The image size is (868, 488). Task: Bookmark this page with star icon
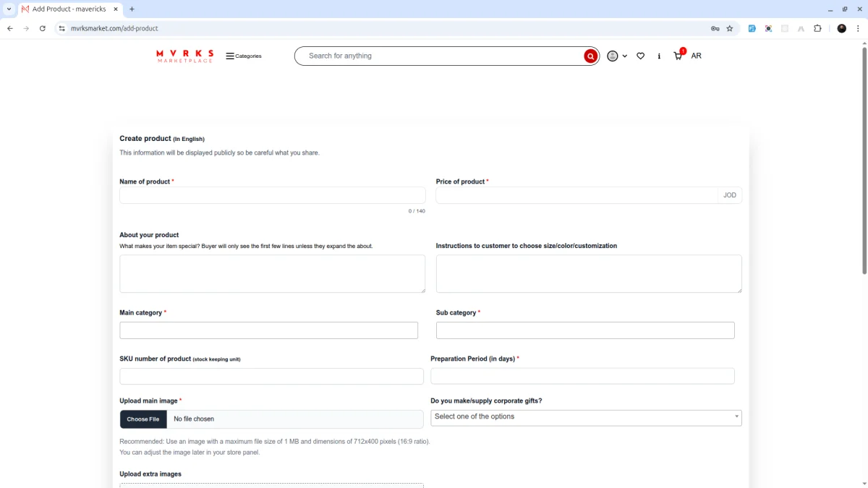730,28
